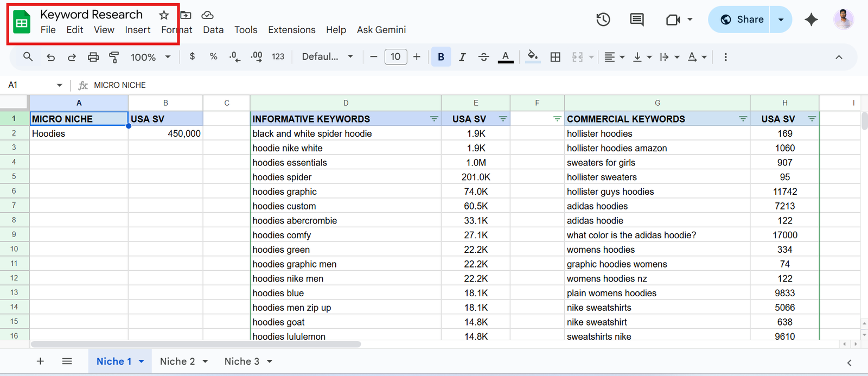Open the comments icon
The image size is (868, 376).
(x=637, y=20)
